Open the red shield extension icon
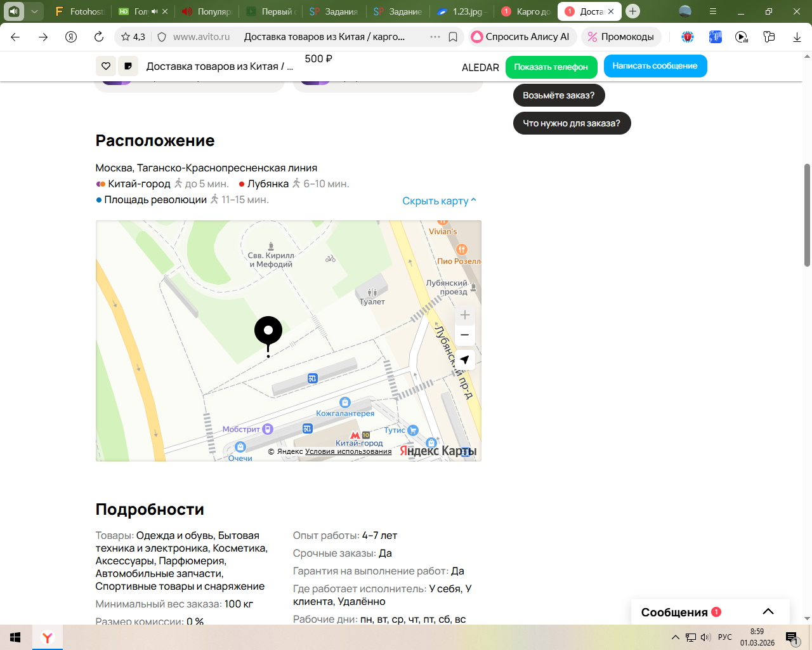This screenshot has width=812, height=650. point(688,37)
